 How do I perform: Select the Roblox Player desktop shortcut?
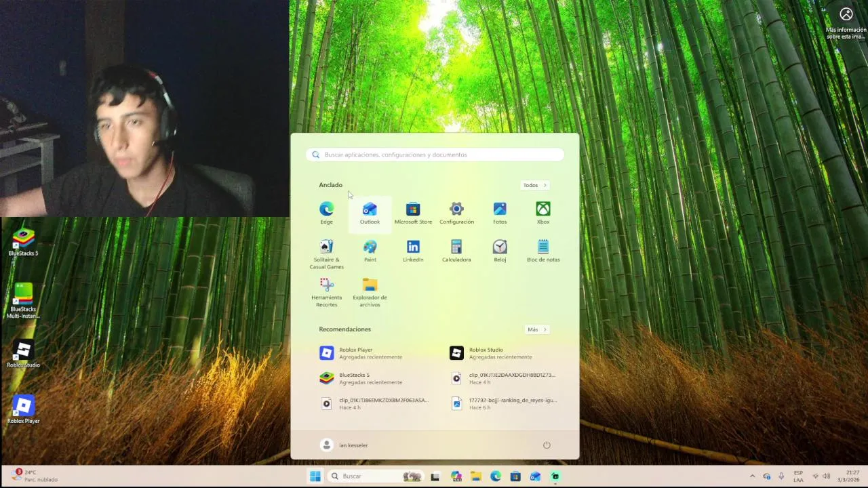click(23, 411)
